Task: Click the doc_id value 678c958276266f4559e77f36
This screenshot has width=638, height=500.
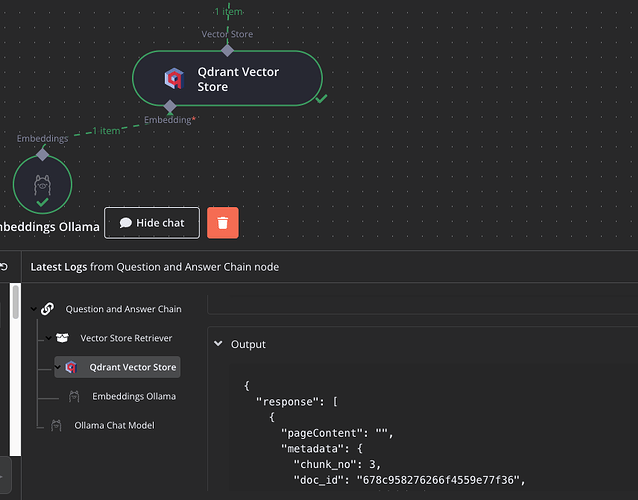Action: 438,480
